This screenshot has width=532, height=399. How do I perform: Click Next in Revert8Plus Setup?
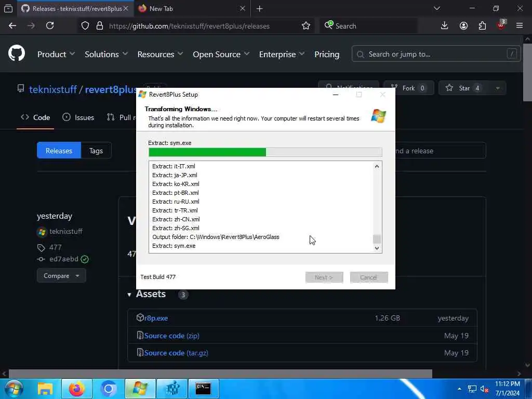click(x=324, y=277)
